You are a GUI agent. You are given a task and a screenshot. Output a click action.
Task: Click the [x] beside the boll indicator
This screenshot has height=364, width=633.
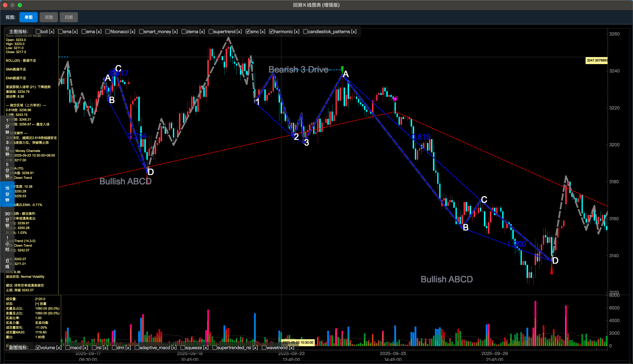pos(51,31)
